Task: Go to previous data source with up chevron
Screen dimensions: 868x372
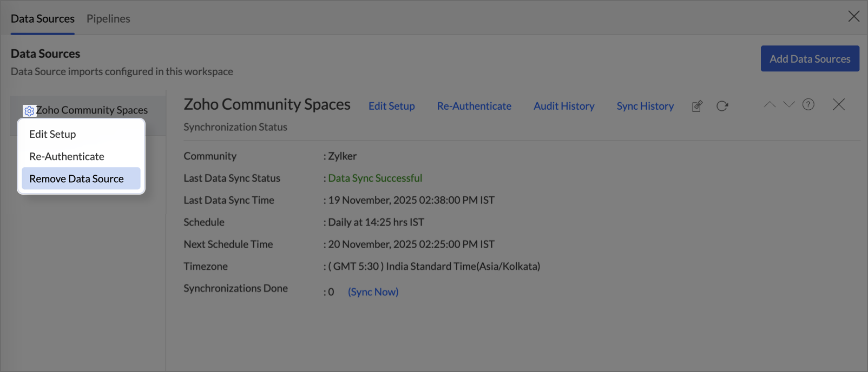Action: click(769, 105)
